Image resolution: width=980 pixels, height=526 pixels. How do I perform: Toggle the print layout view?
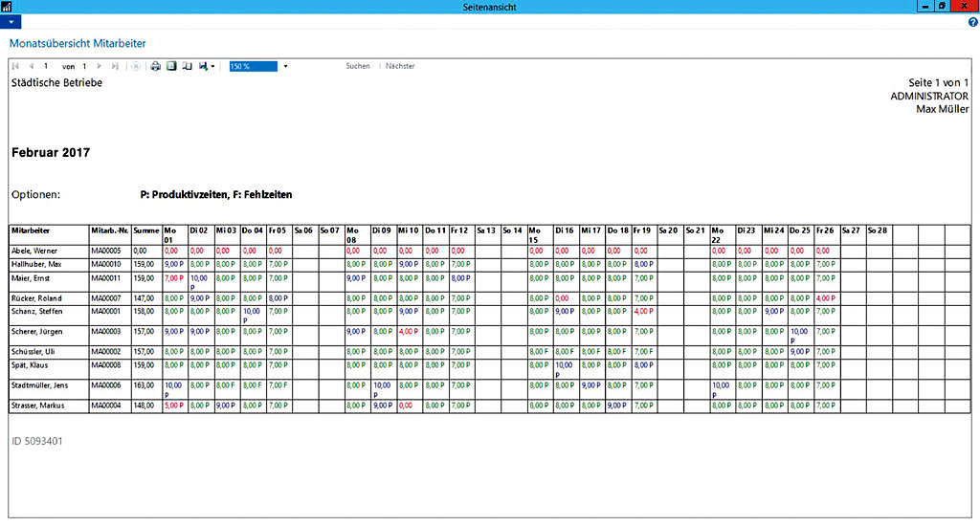click(x=171, y=67)
